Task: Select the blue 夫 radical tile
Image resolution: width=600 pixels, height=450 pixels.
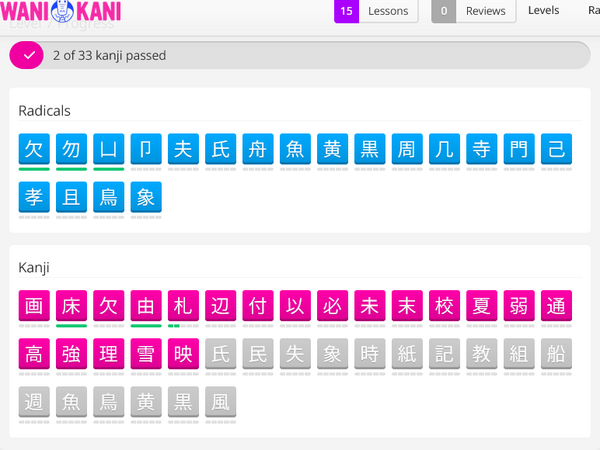Action: [183, 149]
